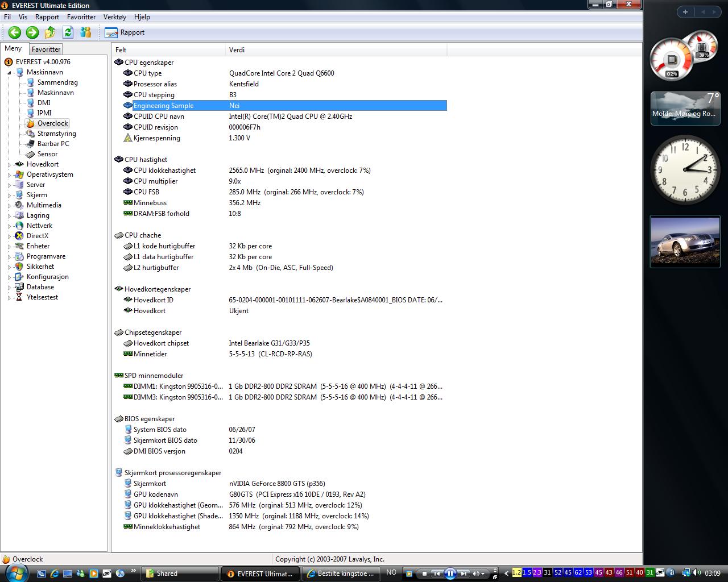Sort by the Verdi column header

[336, 50]
